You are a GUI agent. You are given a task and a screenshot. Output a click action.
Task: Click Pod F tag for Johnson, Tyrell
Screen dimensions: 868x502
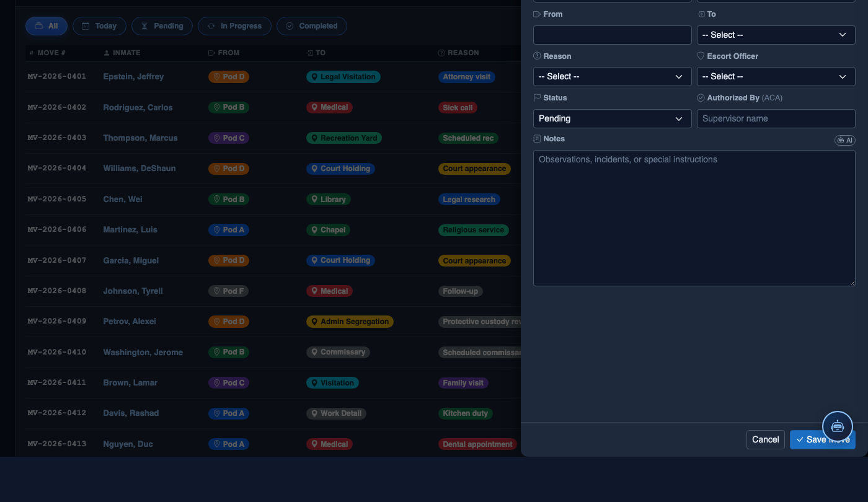pos(228,291)
